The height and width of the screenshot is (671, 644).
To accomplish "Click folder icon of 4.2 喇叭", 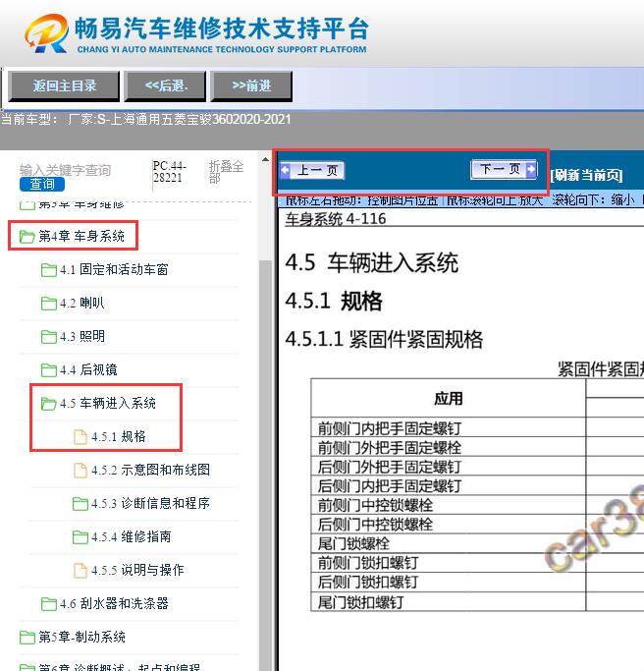I will pyautogui.click(x=49, y=304).
